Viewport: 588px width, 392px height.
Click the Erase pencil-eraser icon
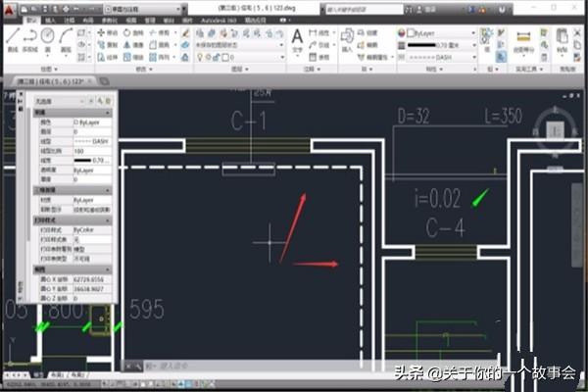(185, 33)
